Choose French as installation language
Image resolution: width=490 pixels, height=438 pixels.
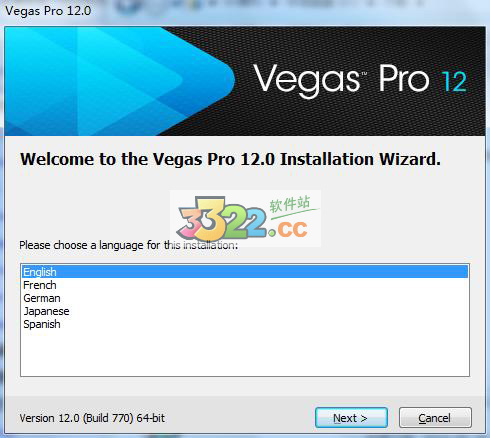point(40,285)
